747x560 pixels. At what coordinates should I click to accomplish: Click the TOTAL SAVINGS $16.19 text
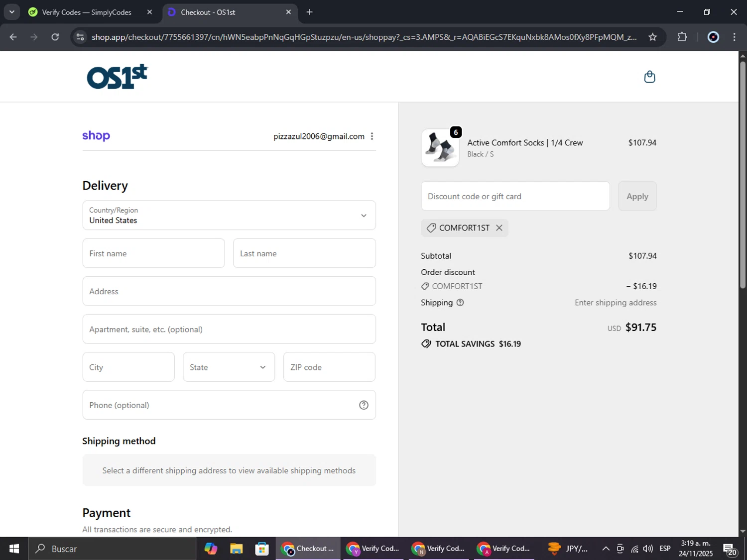478,344
